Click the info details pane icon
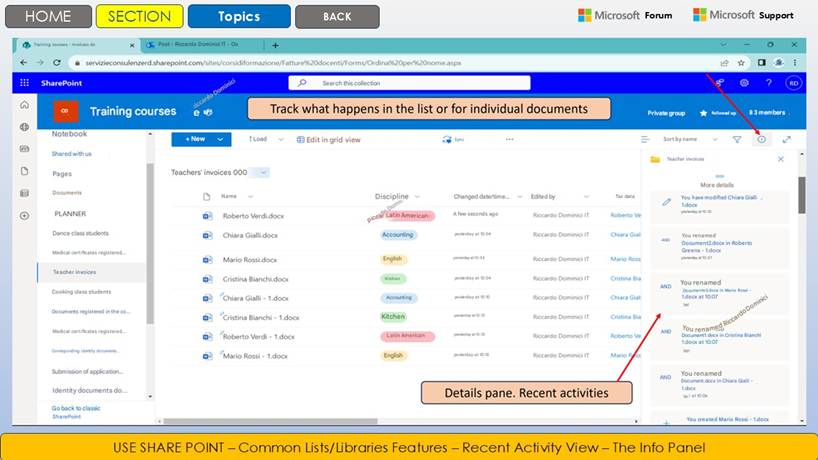The image size is (818, 460). (762, 140)
